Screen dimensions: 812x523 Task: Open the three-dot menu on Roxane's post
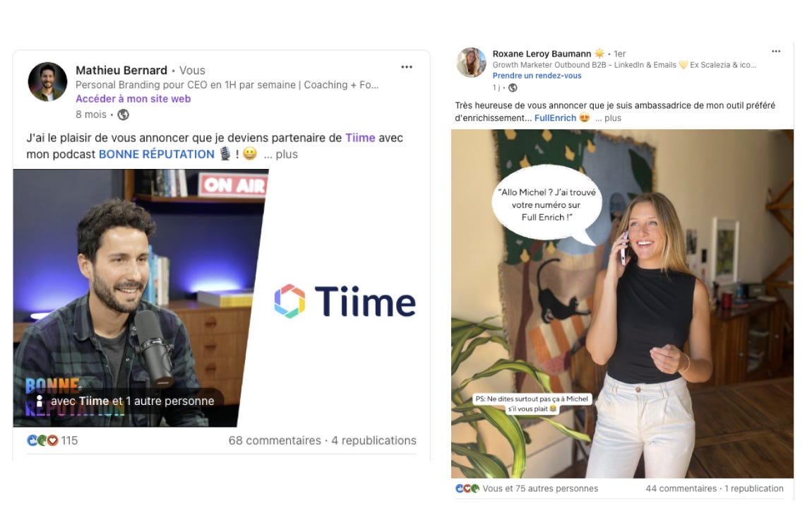[x=776, y=52]
